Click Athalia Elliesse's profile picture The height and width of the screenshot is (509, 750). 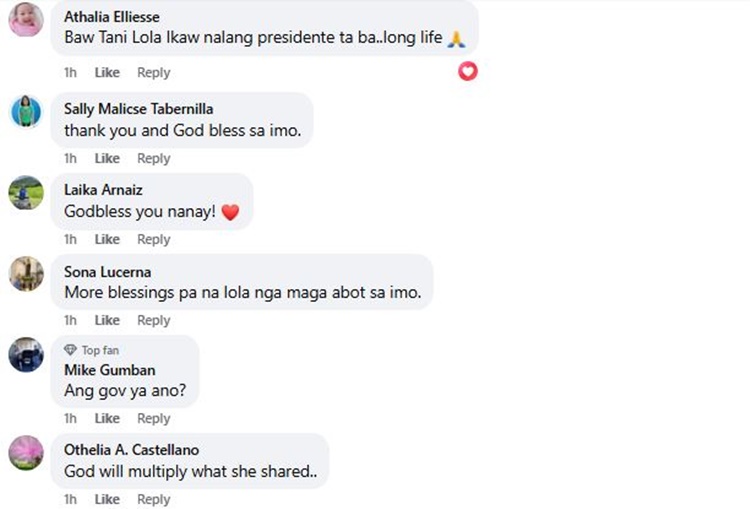click(26, 20)
